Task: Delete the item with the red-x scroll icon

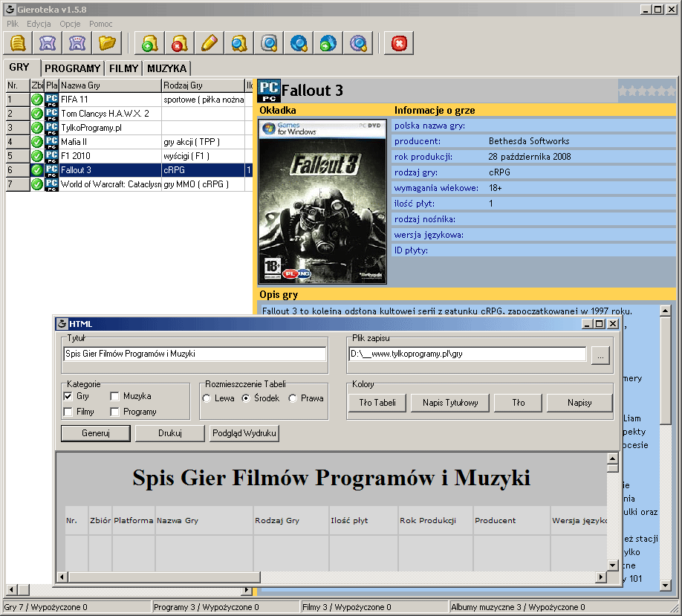Action: 179,43
